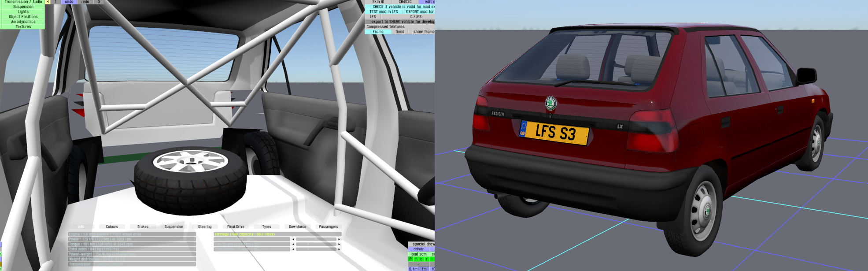Increase tyre change wear arrow
The height and width of the screenshot is (271, 868).
[x=339, y=249]
